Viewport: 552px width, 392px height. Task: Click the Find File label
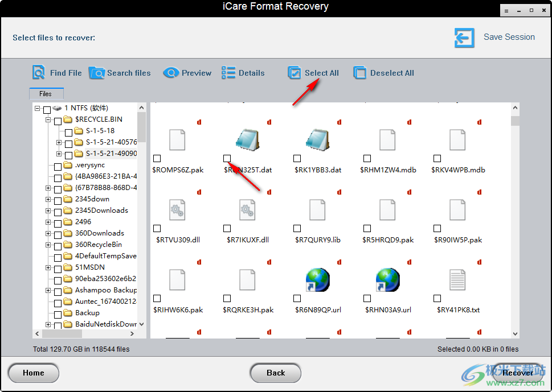coord(66,73)
